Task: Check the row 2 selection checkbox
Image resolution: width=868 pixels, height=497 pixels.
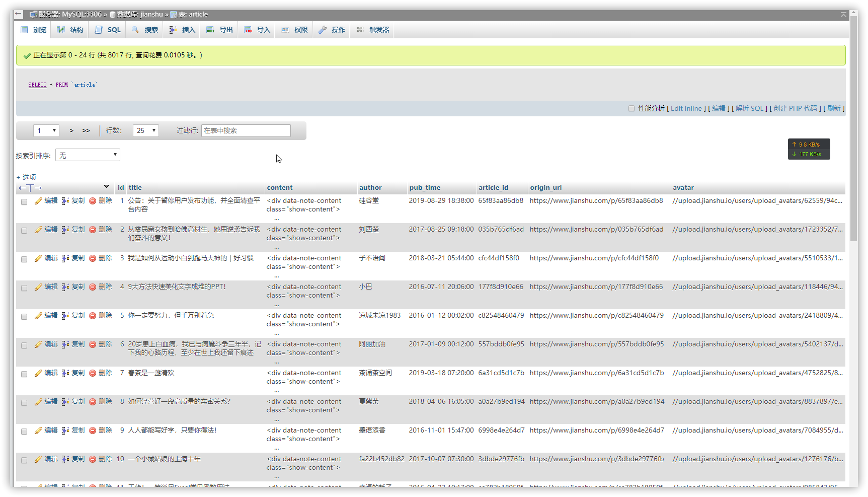Action: click(24, 231)
